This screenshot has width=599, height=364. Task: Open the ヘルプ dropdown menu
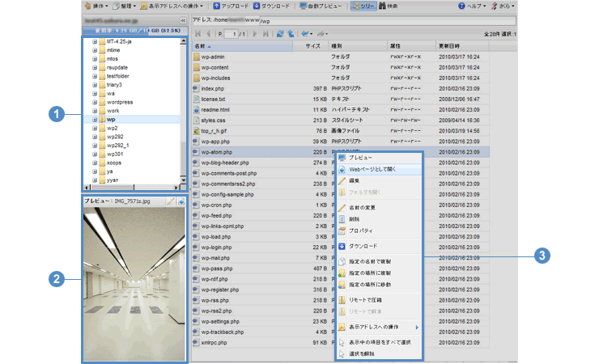[472, 6]
